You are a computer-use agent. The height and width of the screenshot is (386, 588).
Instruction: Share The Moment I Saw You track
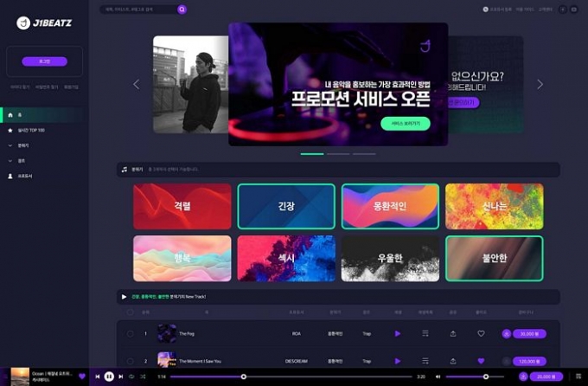coord(452,360)
